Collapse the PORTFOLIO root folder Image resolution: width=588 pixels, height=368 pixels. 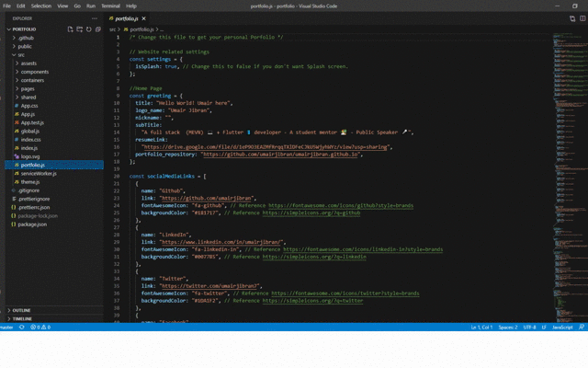click(x=24, y=29)
